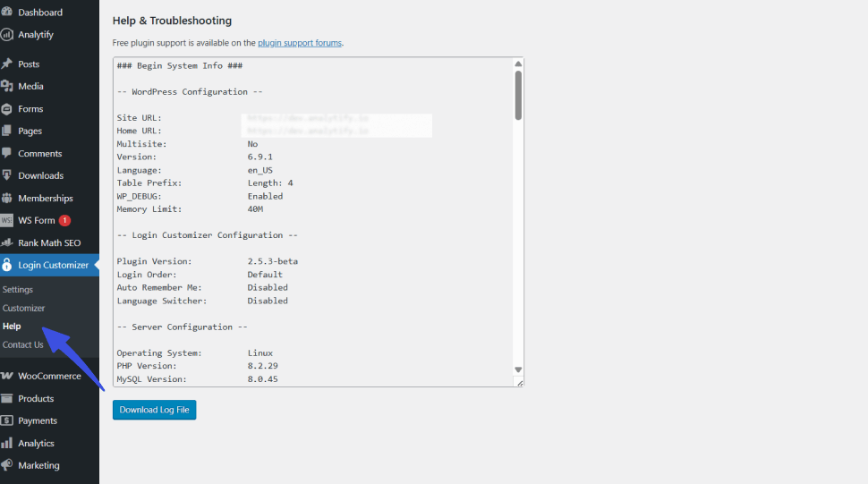This screenshot has width=868, height=484.
Task: Open the Memberships menu label
Action: coord(46,198)
